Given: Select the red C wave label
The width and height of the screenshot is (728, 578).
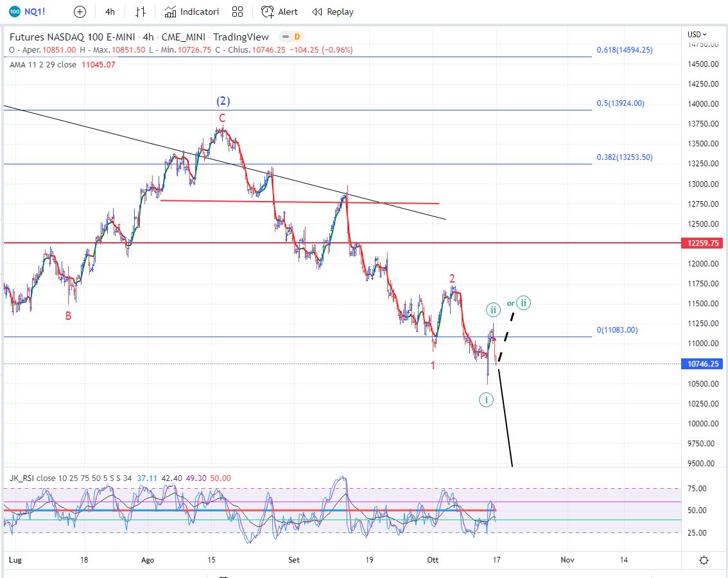Looking at the screenshot, I should tap(222, 118).
